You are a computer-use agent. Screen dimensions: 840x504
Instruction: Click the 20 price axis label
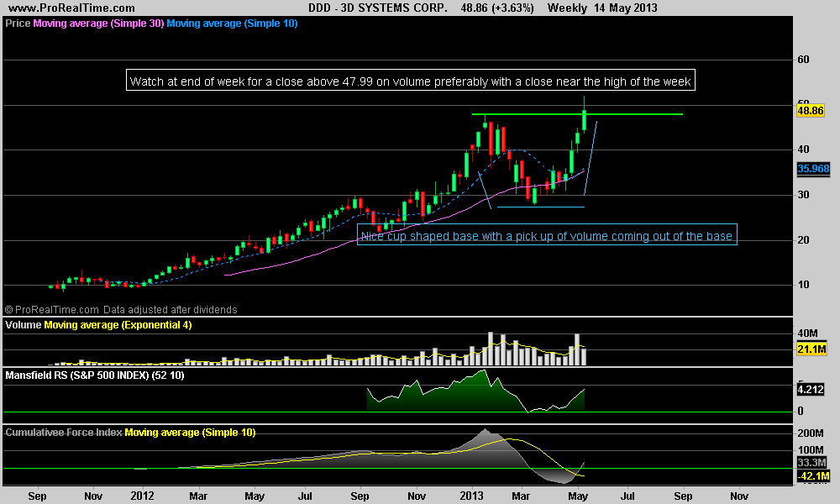(803, 240)
